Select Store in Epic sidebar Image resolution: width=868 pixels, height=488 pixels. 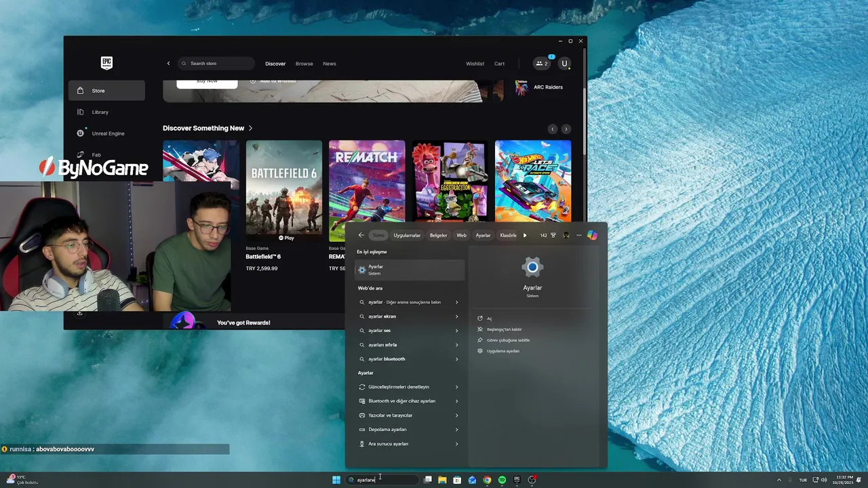(x=106, y=91)
